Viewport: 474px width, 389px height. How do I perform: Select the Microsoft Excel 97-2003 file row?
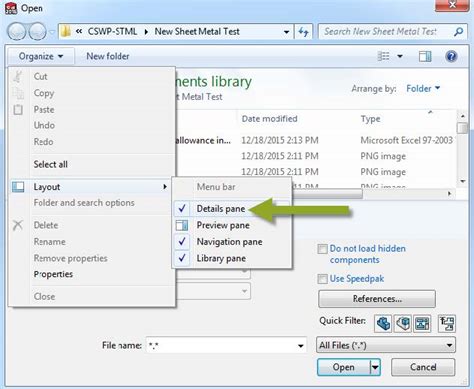(x=315, y=140)
